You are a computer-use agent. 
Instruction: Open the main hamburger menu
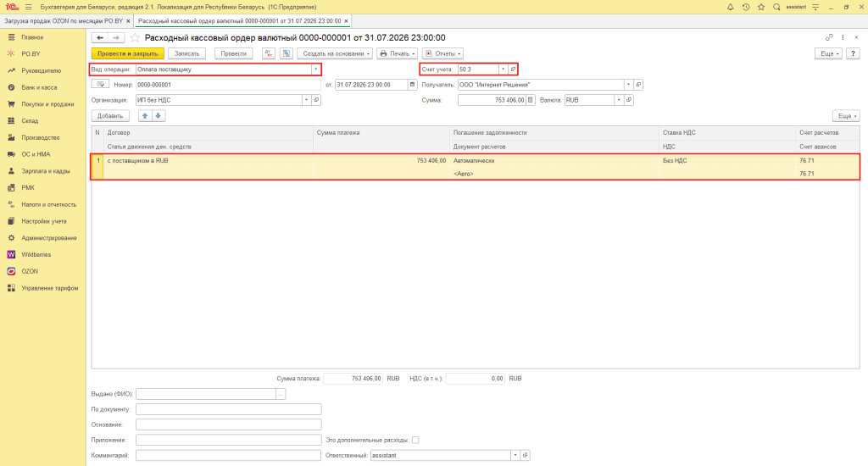tap(28, 7)
